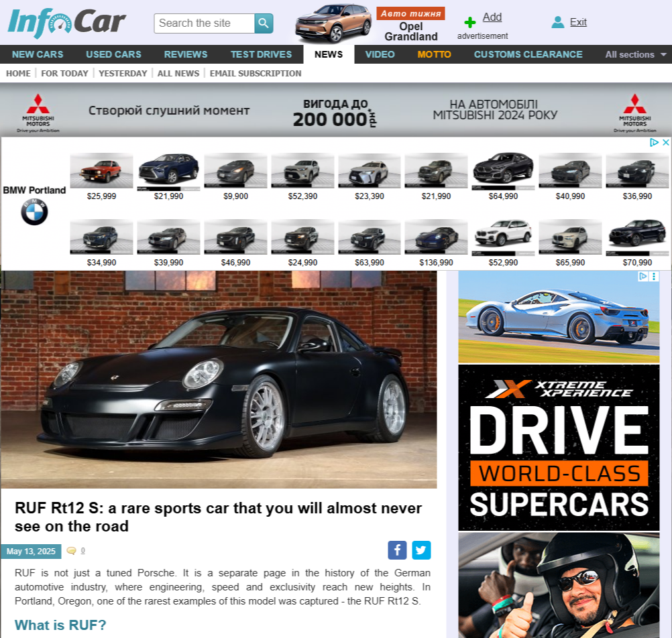This screenshot has width=672, height=638.
Task: Click the Exit link
Action: click(578, 22)
